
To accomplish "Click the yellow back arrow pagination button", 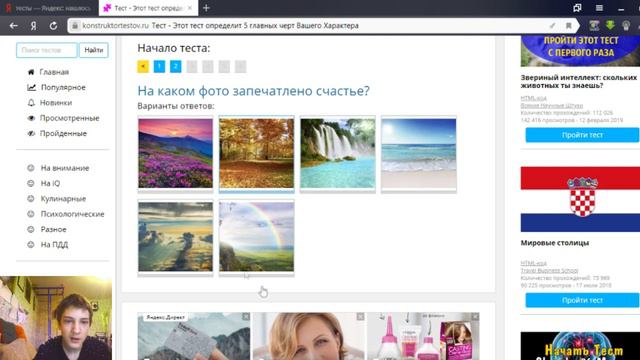I will coord(143,67).
